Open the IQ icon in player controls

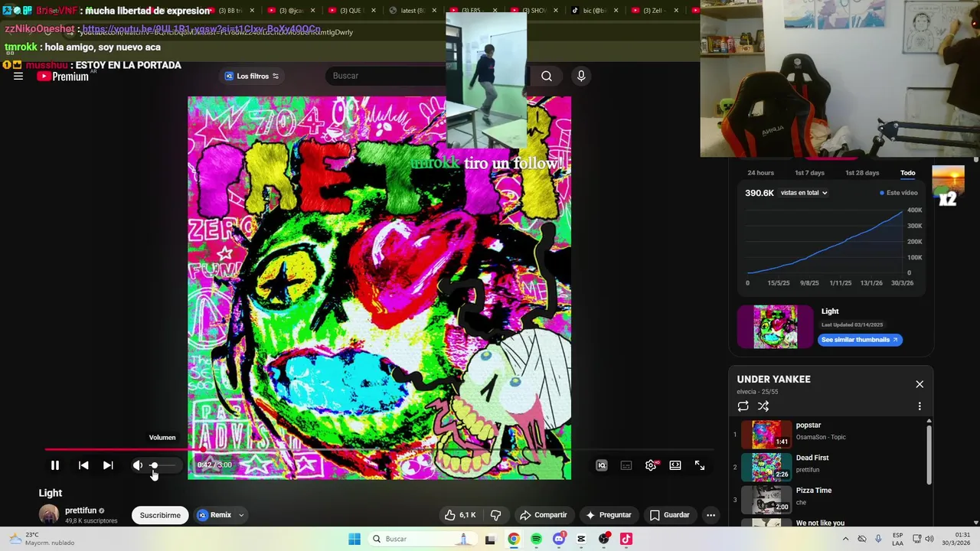[602, 465]
